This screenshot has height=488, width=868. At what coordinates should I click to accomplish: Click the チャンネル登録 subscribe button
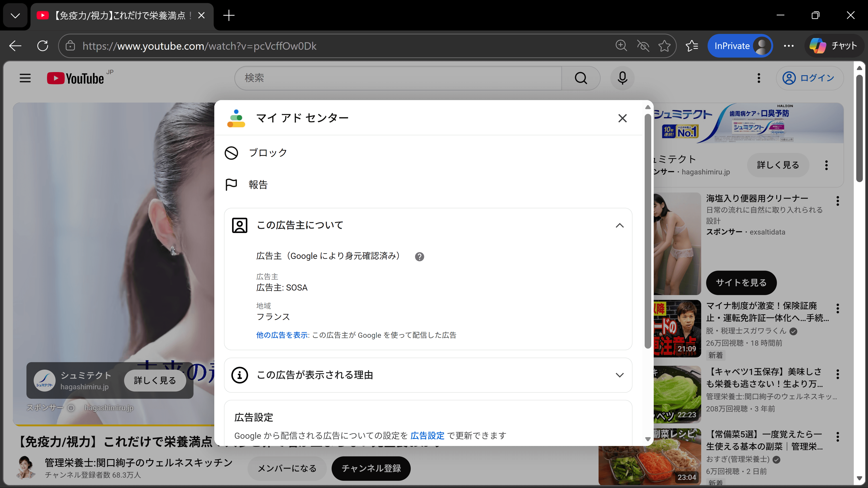(371, 469)
